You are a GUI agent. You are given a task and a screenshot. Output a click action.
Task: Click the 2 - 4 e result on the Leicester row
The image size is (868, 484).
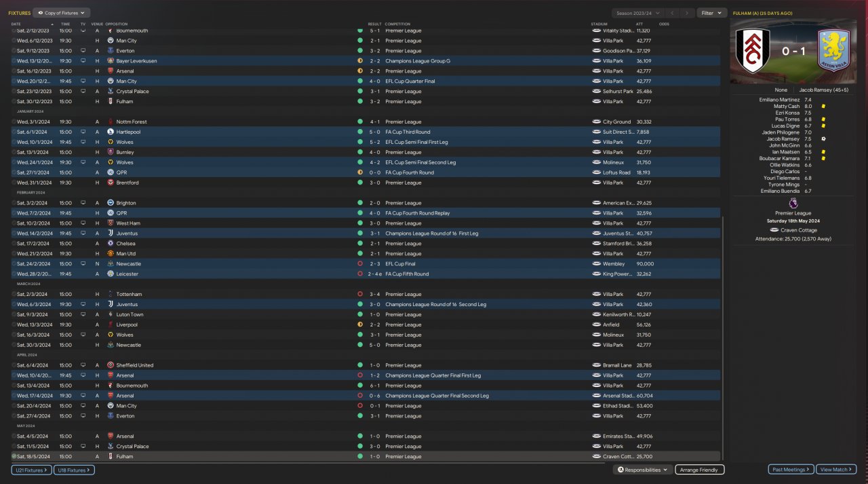click(x=376, y=274)
